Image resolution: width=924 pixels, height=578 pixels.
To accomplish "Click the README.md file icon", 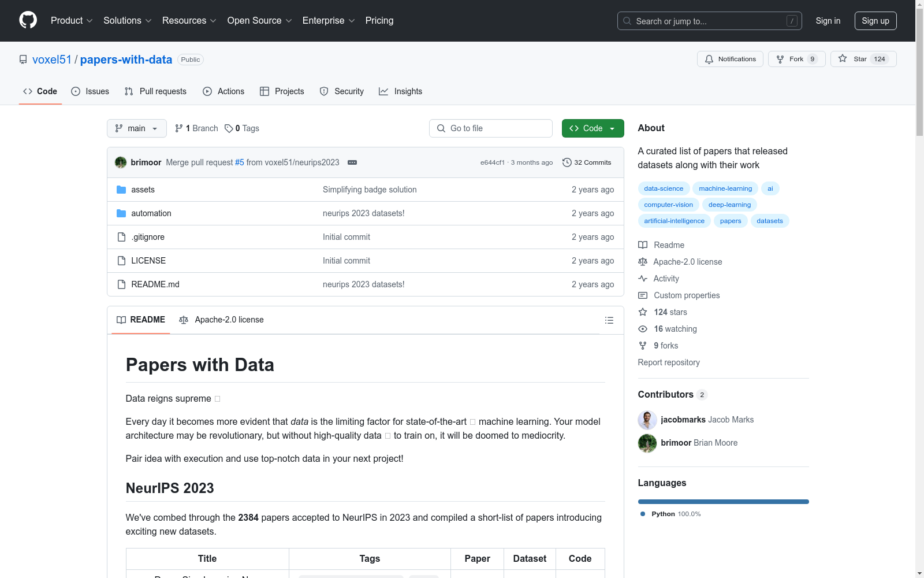I will pyautogui.click(x=121, y=284).
